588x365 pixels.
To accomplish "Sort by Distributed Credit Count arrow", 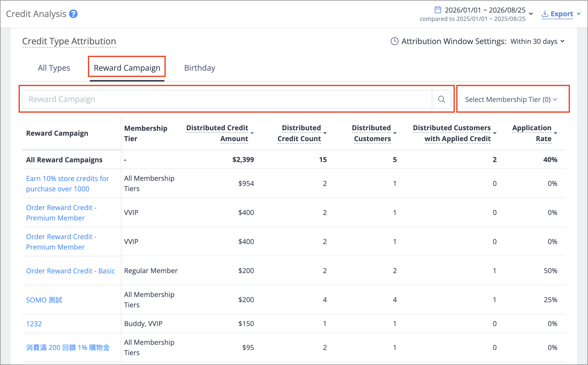I will 325,133.
